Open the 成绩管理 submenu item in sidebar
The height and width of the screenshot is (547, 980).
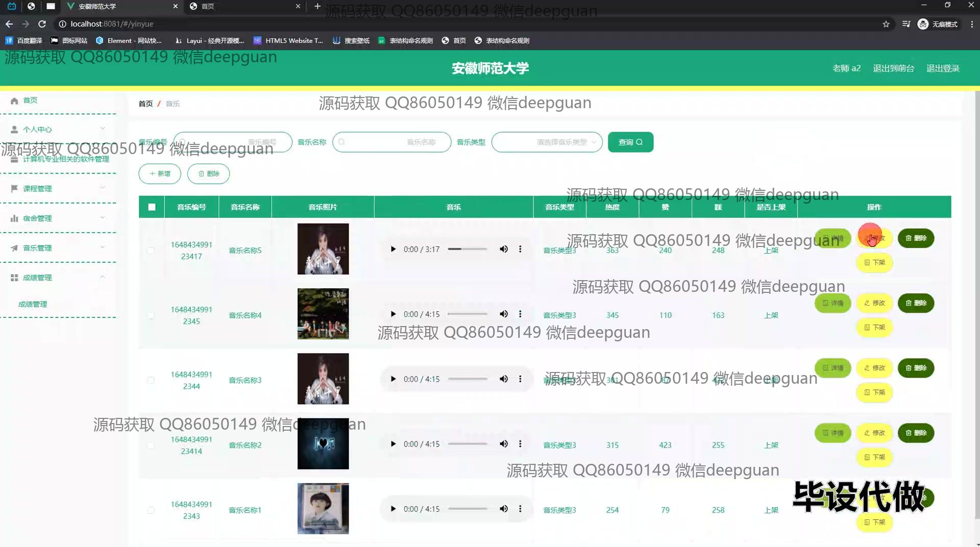coord(33,304)
